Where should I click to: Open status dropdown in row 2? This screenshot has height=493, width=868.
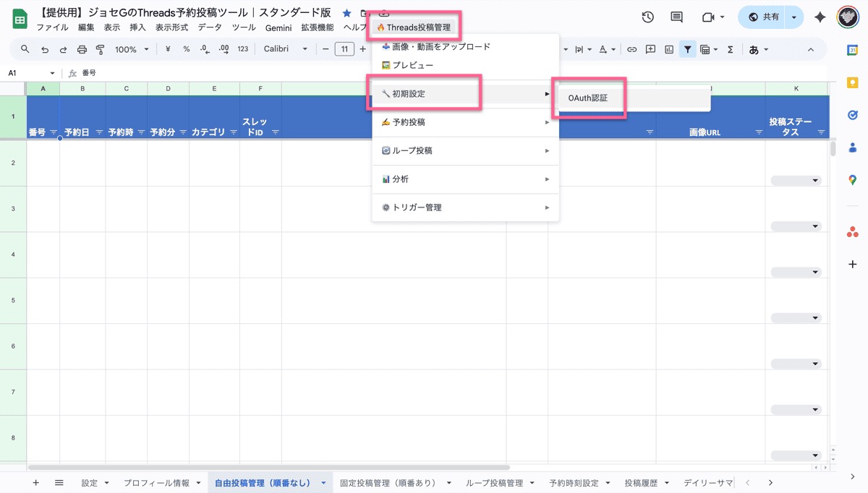[x=796, y=181]
